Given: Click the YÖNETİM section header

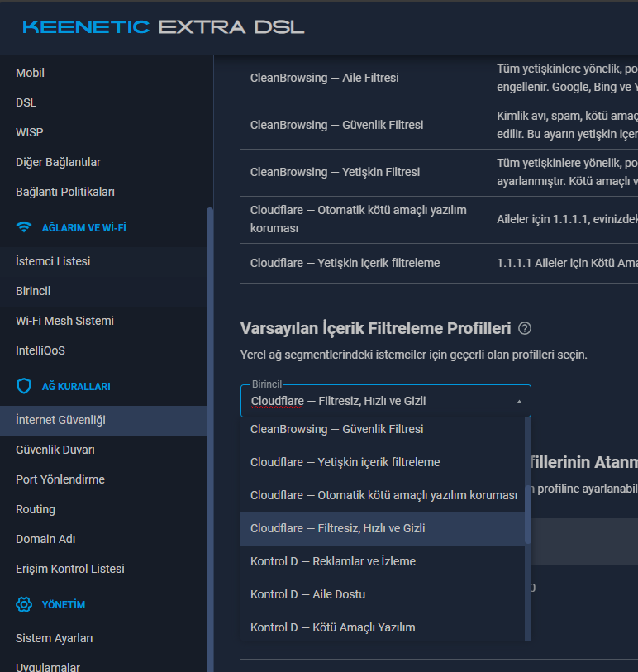Looking at the screenshot, I should (64, 605).
